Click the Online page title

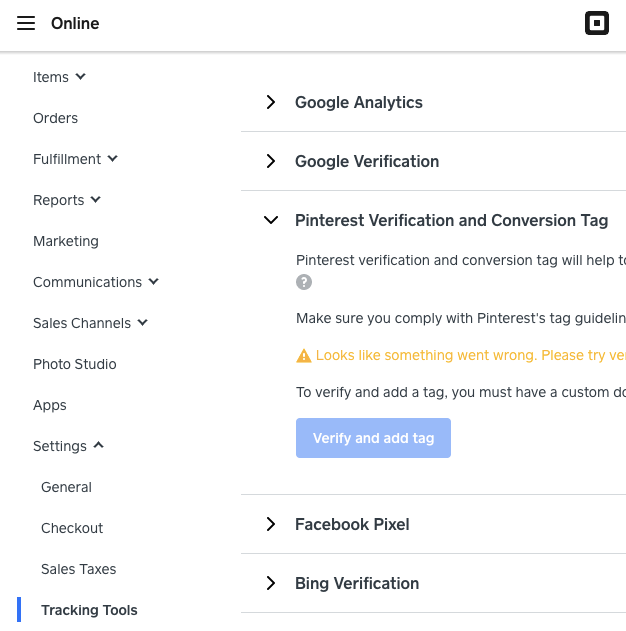(x=75, y=23)
